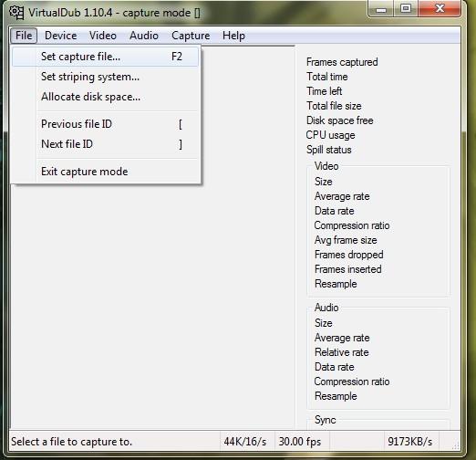This screenshot has height=460, width=476.
Task: Choose Exit capture mode
Action: 106,172
